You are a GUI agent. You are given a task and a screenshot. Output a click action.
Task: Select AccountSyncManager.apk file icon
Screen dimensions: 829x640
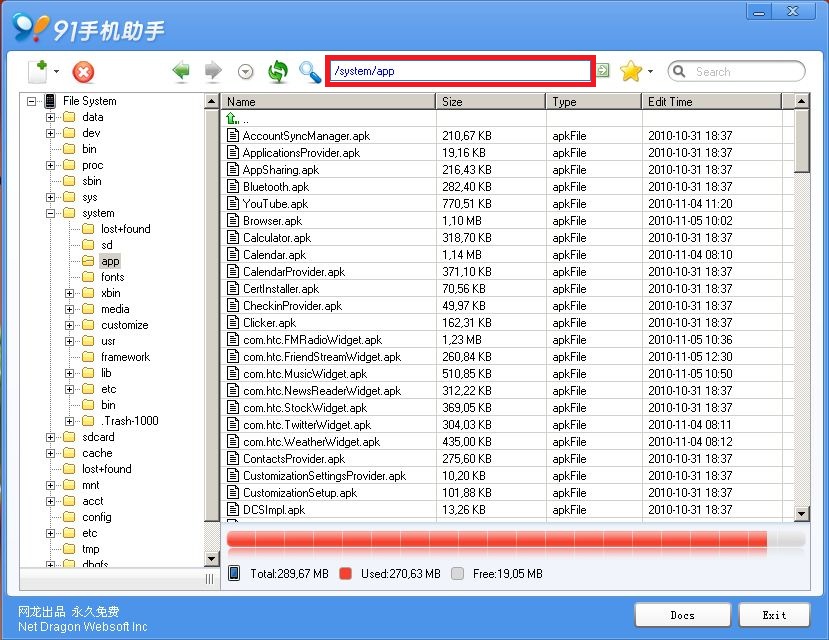233,135
